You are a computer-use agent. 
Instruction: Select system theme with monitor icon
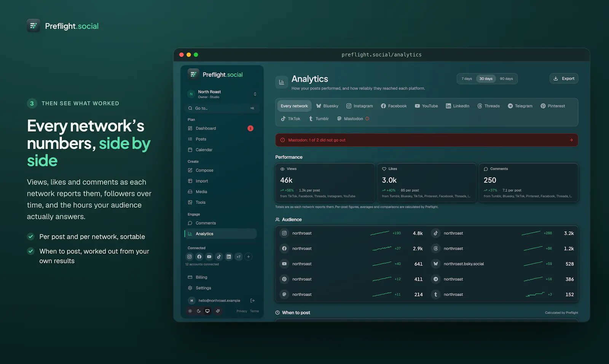point(207,311)
